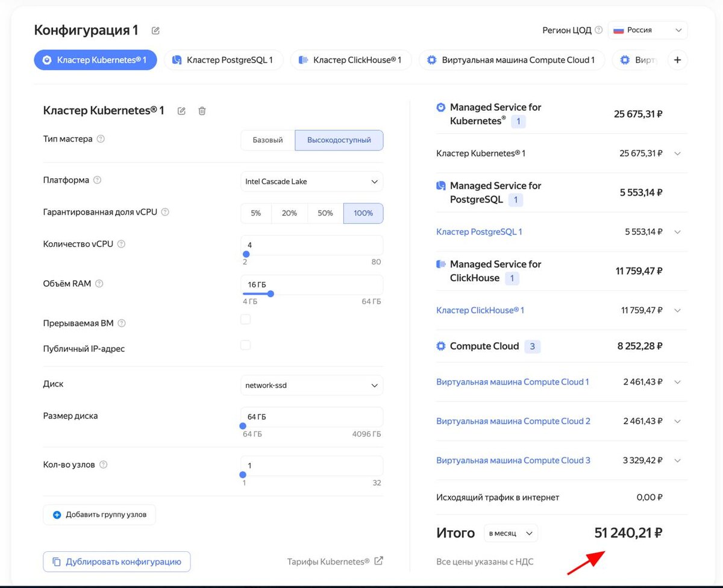This screenshot has width=723, height=588.
Task: Click the Количество vCPU value field
Action: [x=311, y=245]
